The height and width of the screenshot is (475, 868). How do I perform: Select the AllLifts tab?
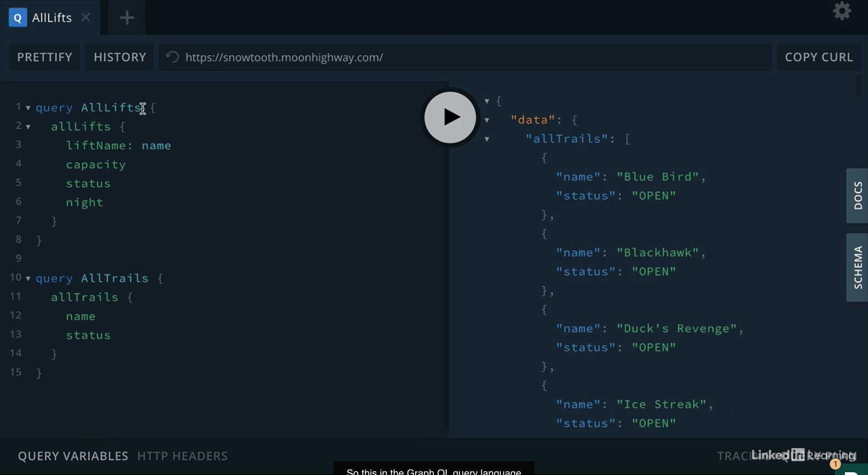click(x=50, y=18)
